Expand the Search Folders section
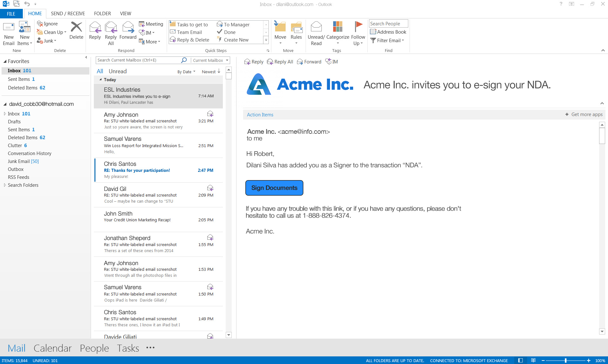Viewport: 608px width, 364px height. click(5, 185)
